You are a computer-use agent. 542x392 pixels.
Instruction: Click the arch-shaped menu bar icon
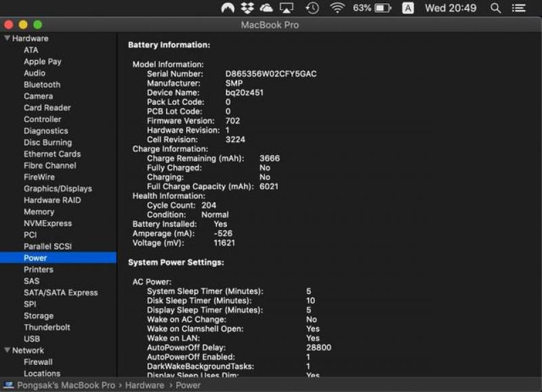[228, 8]
